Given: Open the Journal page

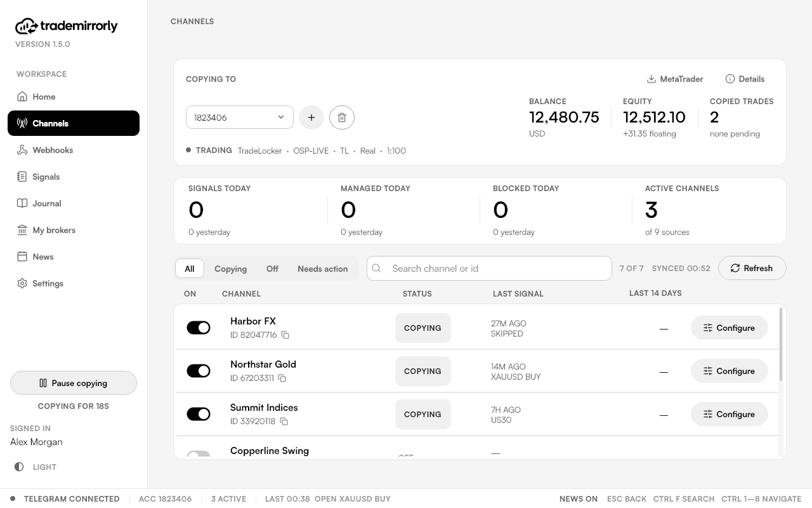Looking at the screenshot, I should click(x=74, y=203).
